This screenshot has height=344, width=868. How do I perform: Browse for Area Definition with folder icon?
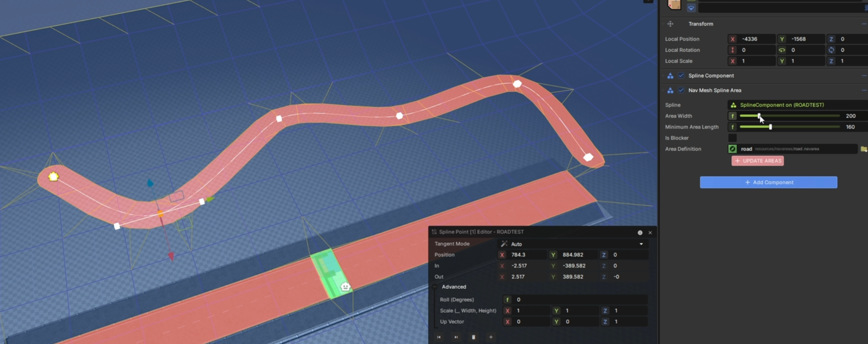[x=863, y=149]
